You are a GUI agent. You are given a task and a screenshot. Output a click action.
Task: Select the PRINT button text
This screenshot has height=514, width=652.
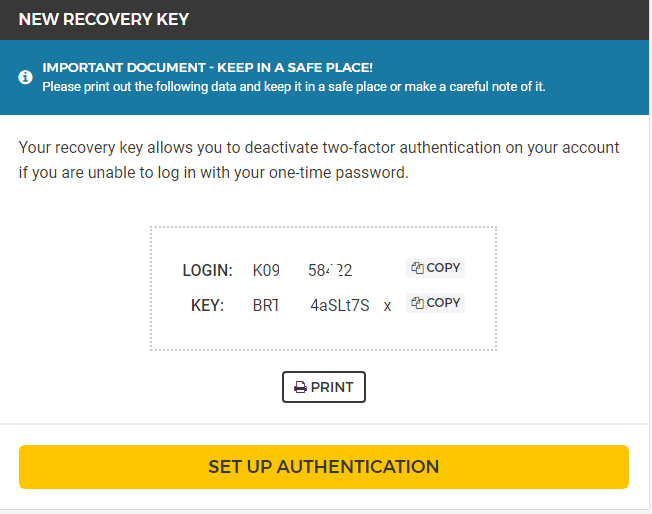pyautogui.click(x=332, y=388)
